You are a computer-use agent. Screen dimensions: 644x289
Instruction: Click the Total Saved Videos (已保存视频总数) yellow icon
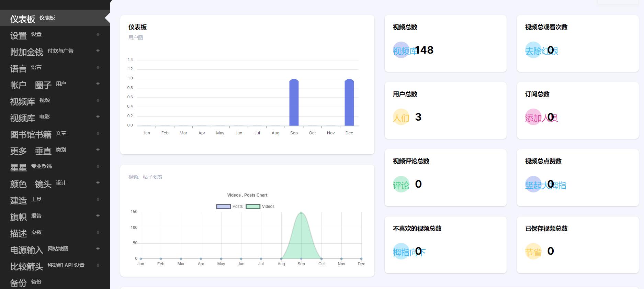(x=533, y=251)
